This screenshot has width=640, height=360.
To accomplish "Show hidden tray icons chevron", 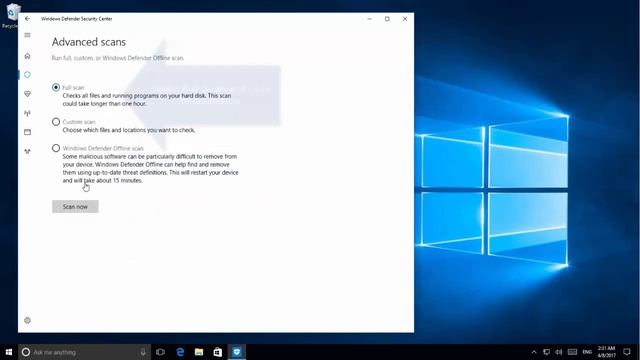I will click(534, 352).
